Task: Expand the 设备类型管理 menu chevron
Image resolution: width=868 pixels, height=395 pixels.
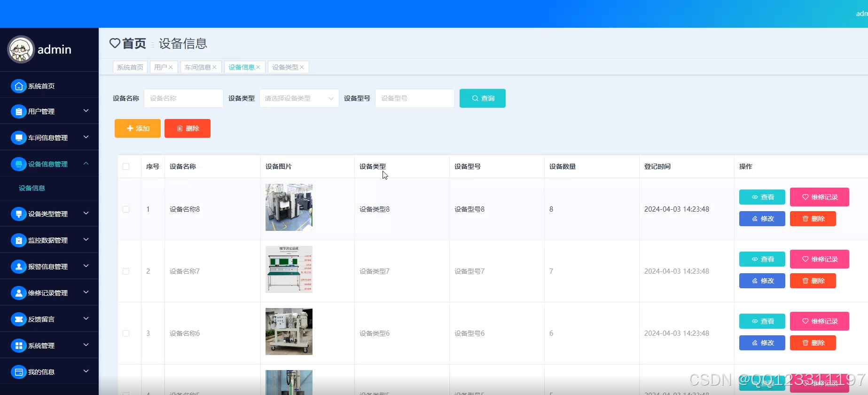Action: [x=86, y=213]
